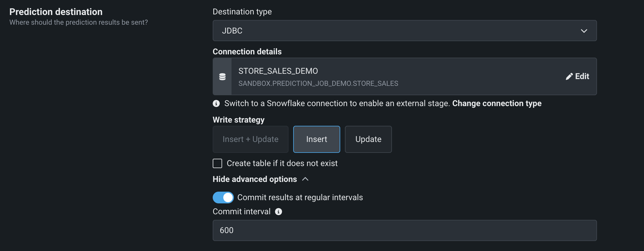Screen dimensions: 644x251
Task: Open the Destination type JDBC dropdown
Action: coord(404,31)
